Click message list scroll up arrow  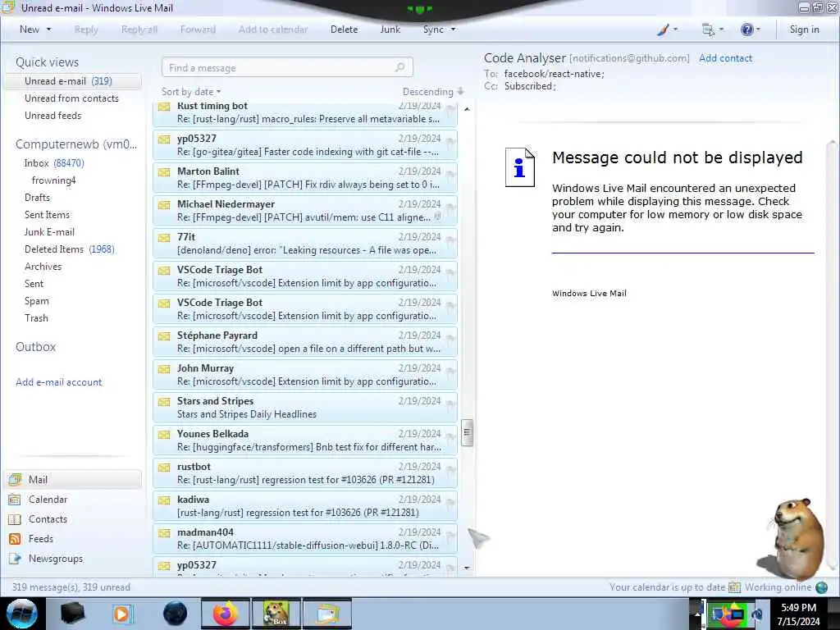tap(467, 109)
